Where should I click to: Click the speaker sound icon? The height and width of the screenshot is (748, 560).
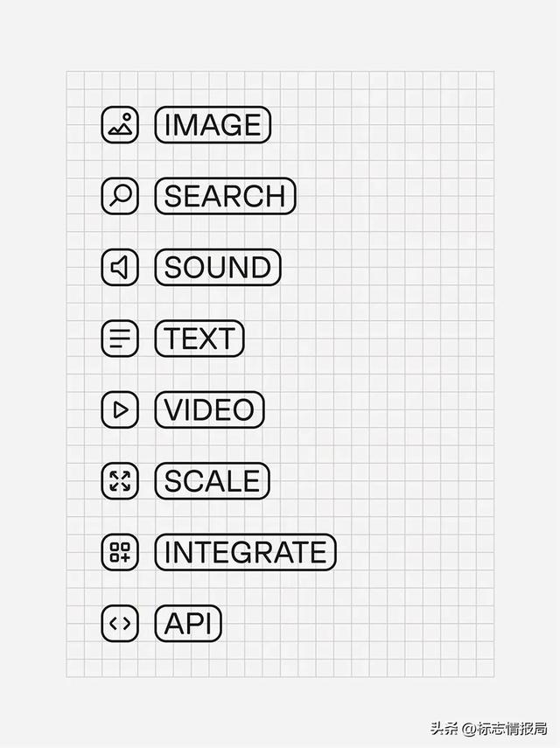click(120, 267)
